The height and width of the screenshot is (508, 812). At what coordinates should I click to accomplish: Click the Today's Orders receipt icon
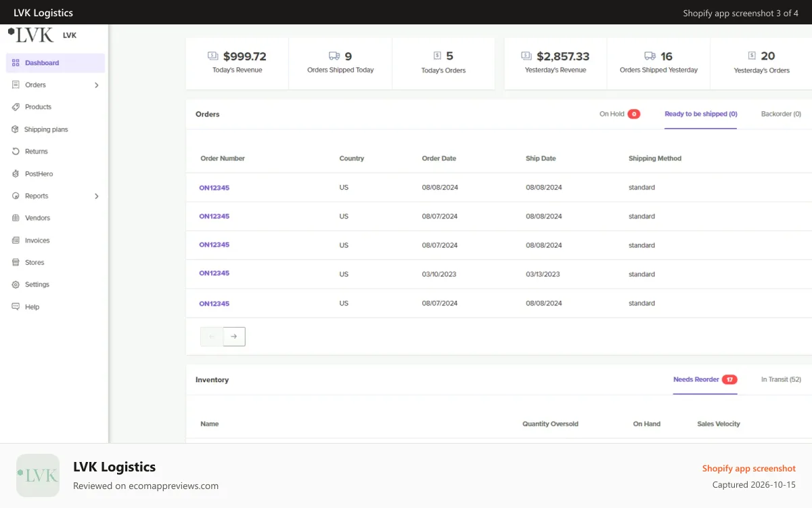click(x=437, y=56)
